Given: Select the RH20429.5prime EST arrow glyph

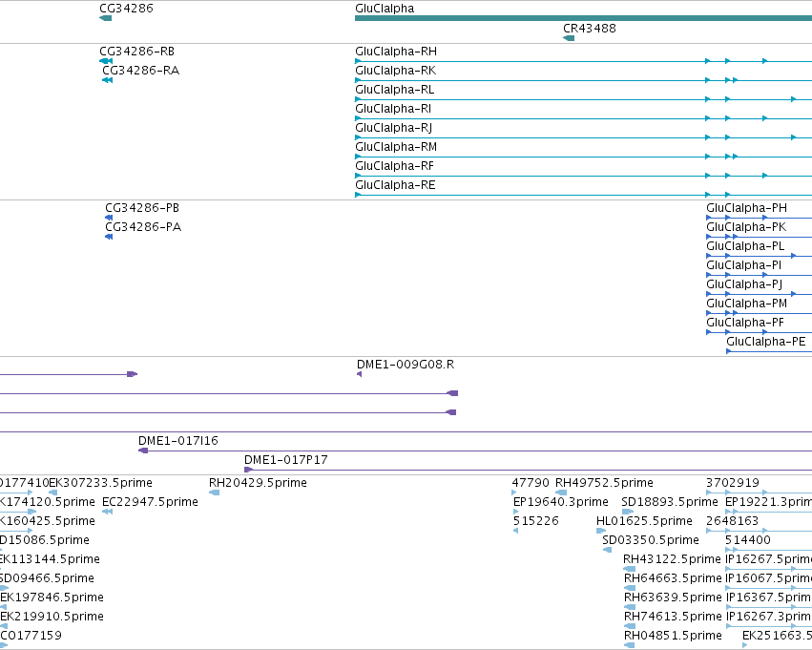Looking at the screenshot, I should click(x=214, y=493).
